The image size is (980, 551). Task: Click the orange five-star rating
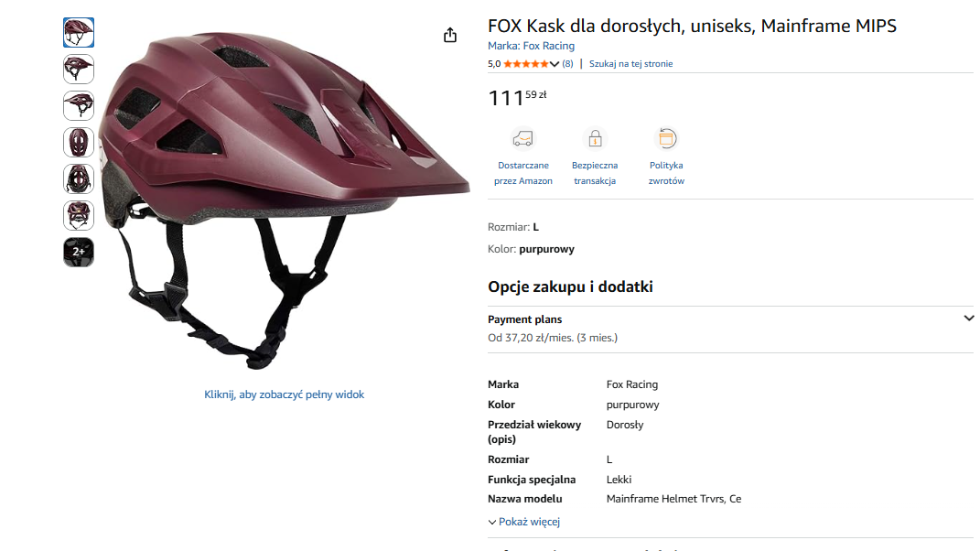(524, 64)
